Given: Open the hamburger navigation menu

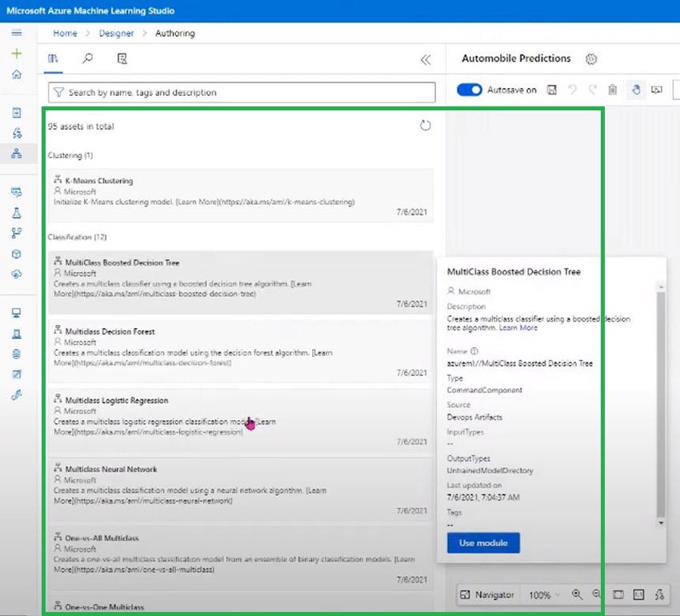Looking at the screenshot, I should pyautogui.click(x=17, y=33).
